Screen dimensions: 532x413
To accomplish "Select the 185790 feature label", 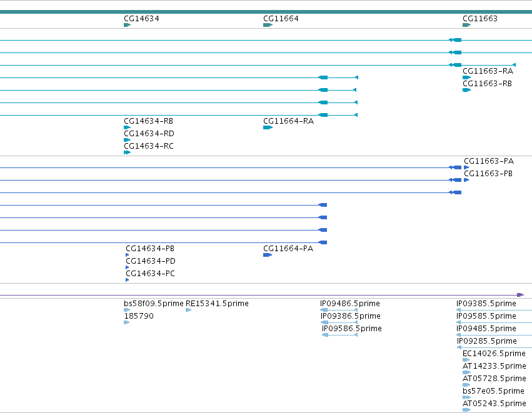I will (139, 316).
